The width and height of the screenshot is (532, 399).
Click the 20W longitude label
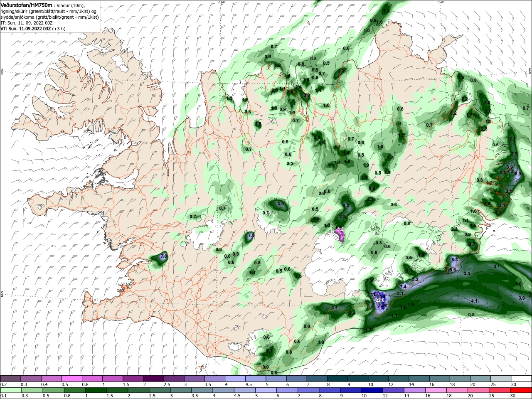coord(221,2)
